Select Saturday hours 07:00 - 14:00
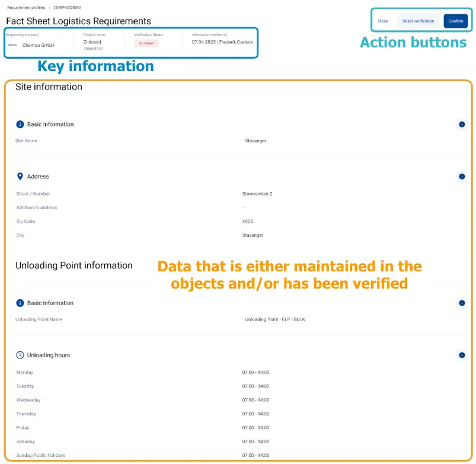 255,442
